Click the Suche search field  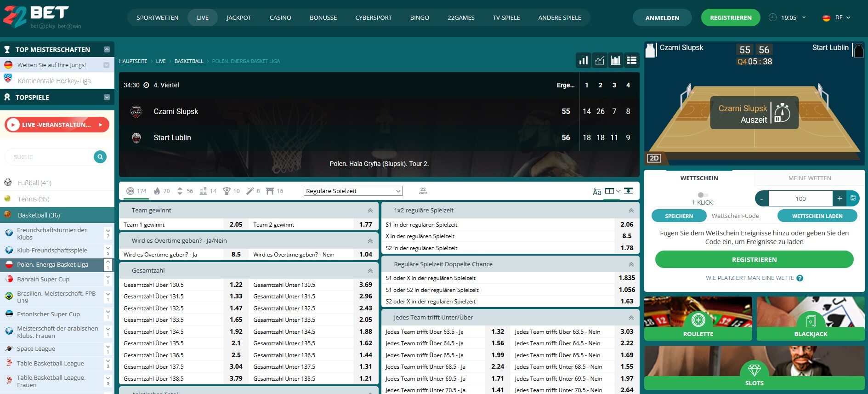click(50, 157)
